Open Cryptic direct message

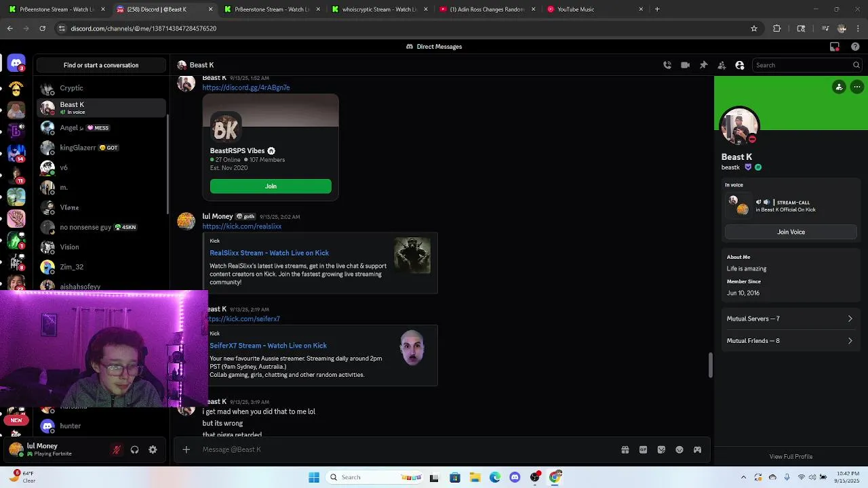(x=101, y=88)
